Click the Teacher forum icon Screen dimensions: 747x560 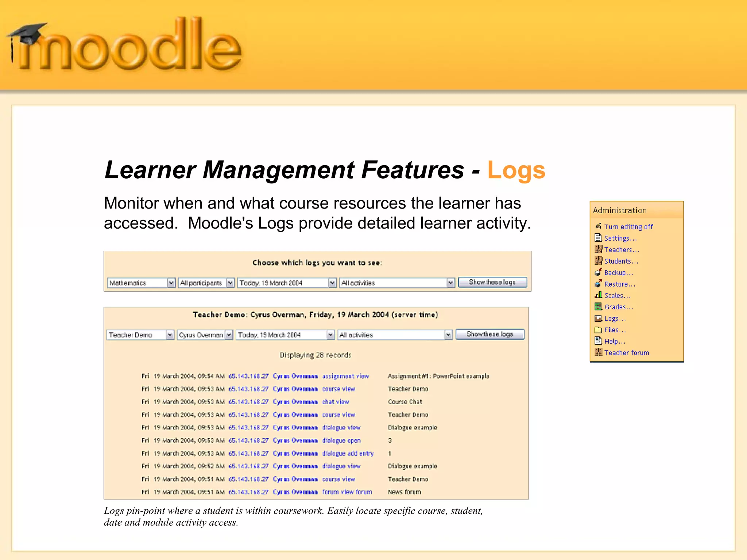[x=598, y=352]
